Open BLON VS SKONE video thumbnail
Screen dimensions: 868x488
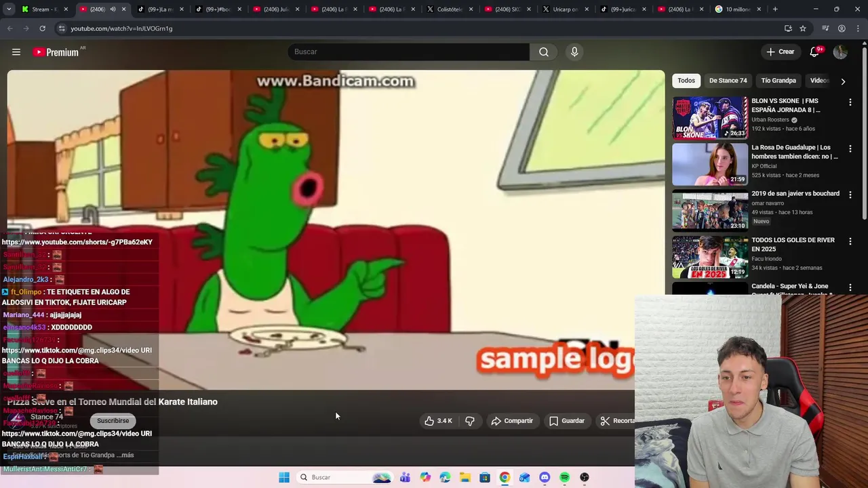[709, 117]
